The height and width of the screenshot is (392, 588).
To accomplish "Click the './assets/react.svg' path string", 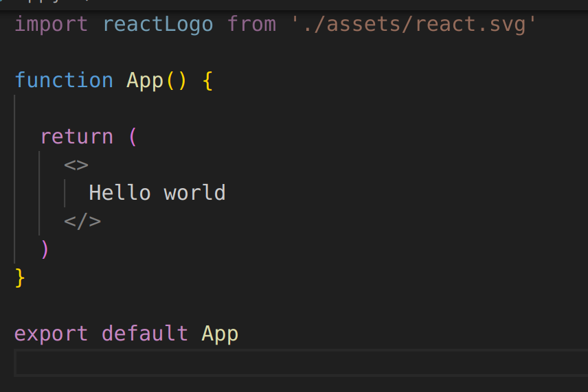I will pyautogui.click(x=414, y=25).
